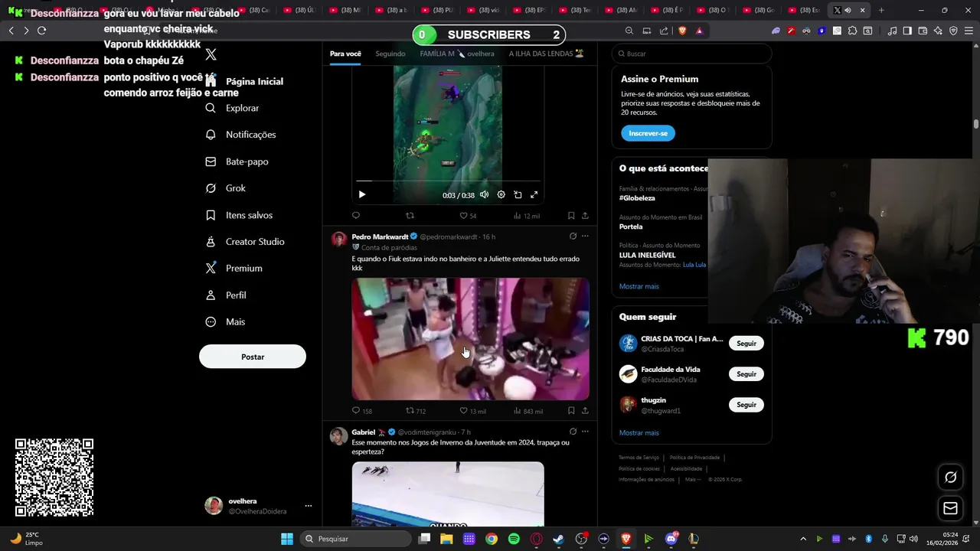Open Brave main hamburger menu
The height and width of the screenshot is (551, 980).
click(968, 31)
